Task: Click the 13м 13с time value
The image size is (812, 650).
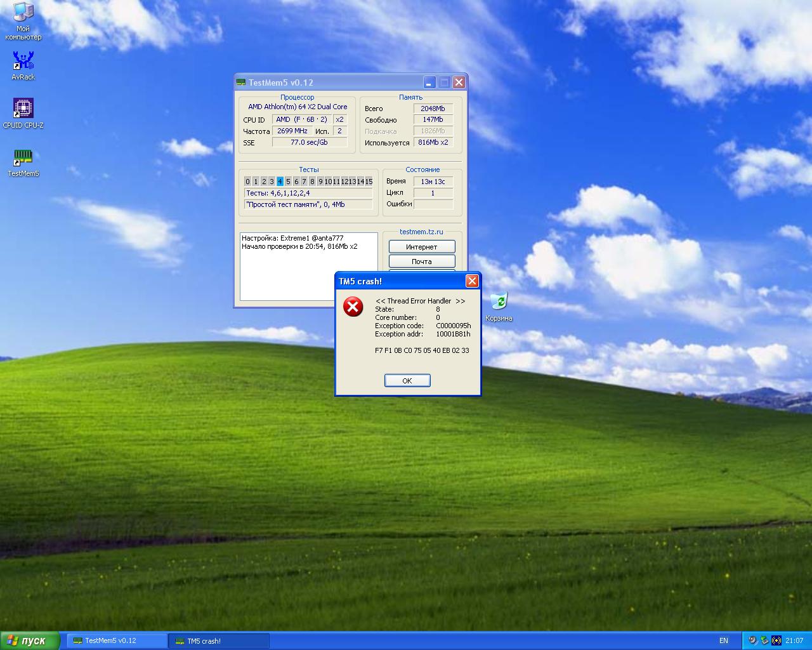Action: click(433, 182)
